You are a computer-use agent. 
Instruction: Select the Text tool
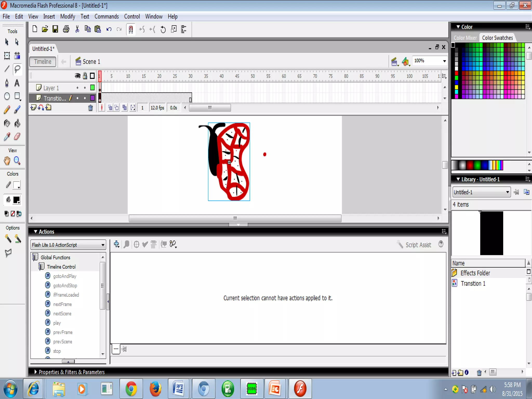(17, 83)
